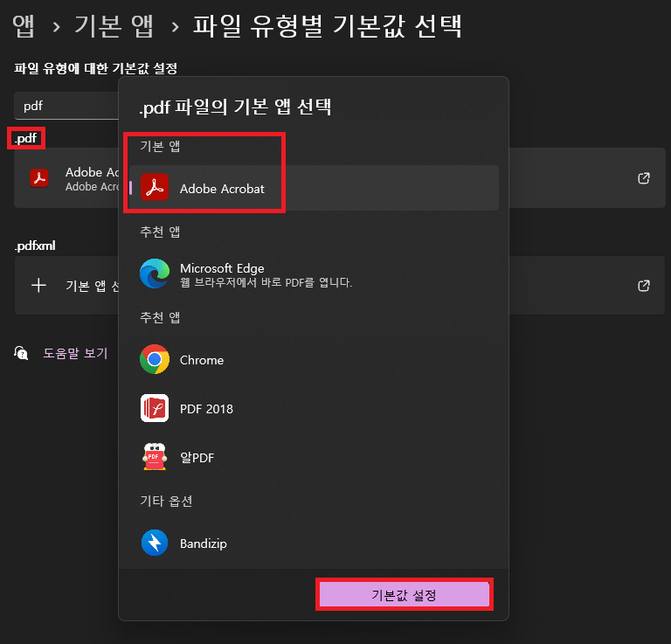
Task: Click the plus icon for .pdfxml default
Action: tap(39, 285)
